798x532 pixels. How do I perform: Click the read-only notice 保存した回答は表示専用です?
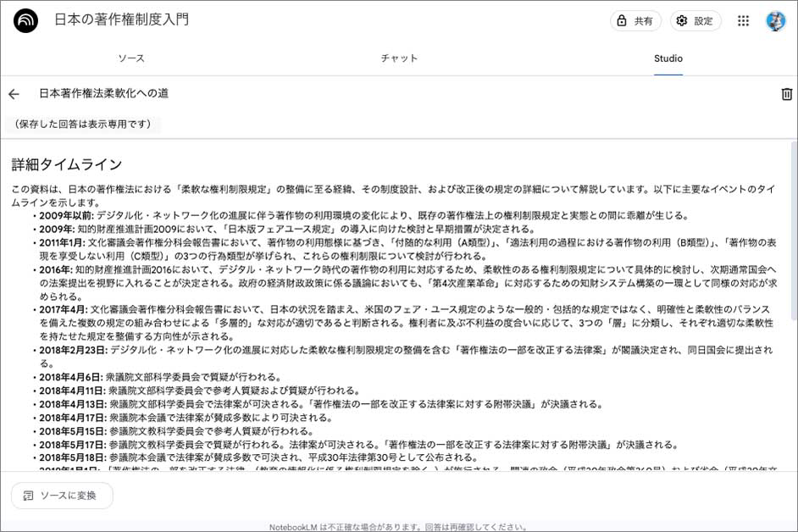click(x=82, y=125)
